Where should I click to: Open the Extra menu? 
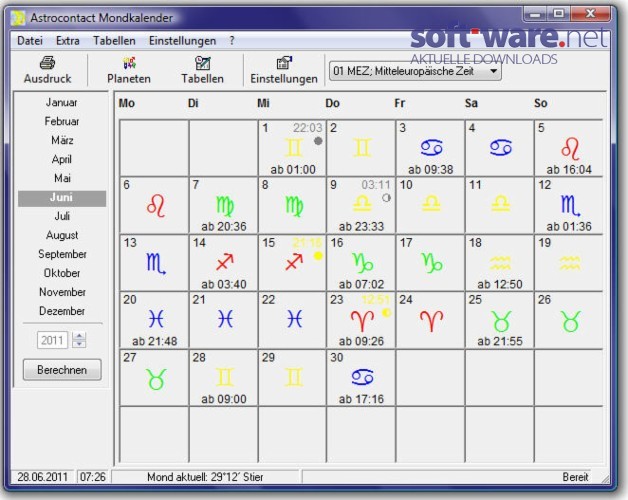tap(68, 41)
